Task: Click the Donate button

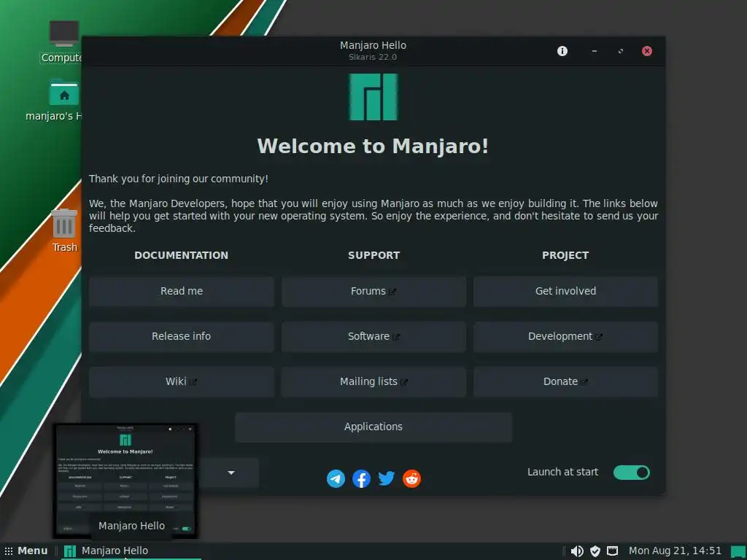Action: point(565,381)
